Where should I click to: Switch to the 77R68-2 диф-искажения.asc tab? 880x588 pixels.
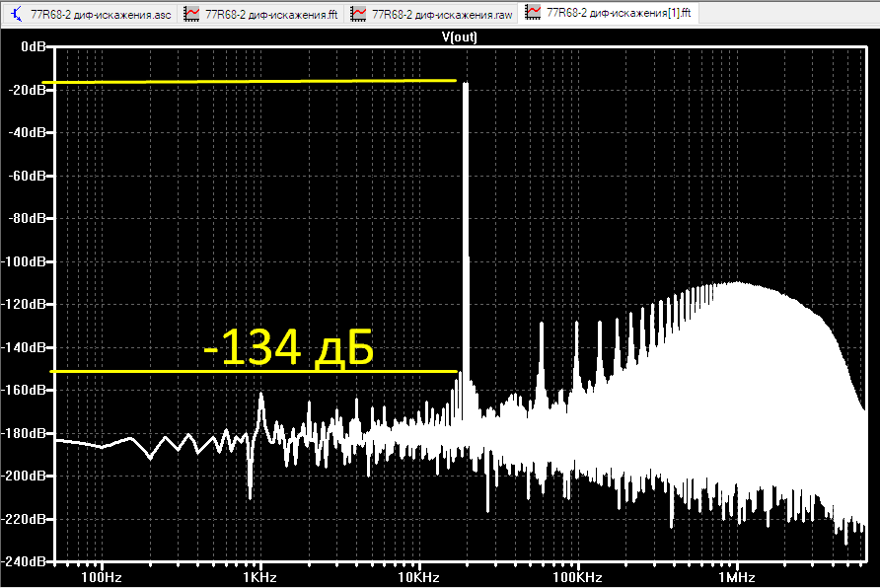pos(91,14)
